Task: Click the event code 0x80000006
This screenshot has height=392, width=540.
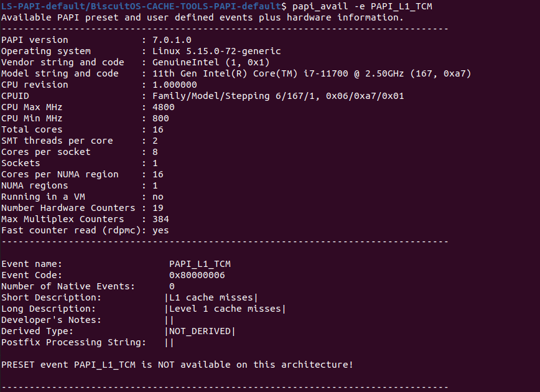Action: pos(197,275)
